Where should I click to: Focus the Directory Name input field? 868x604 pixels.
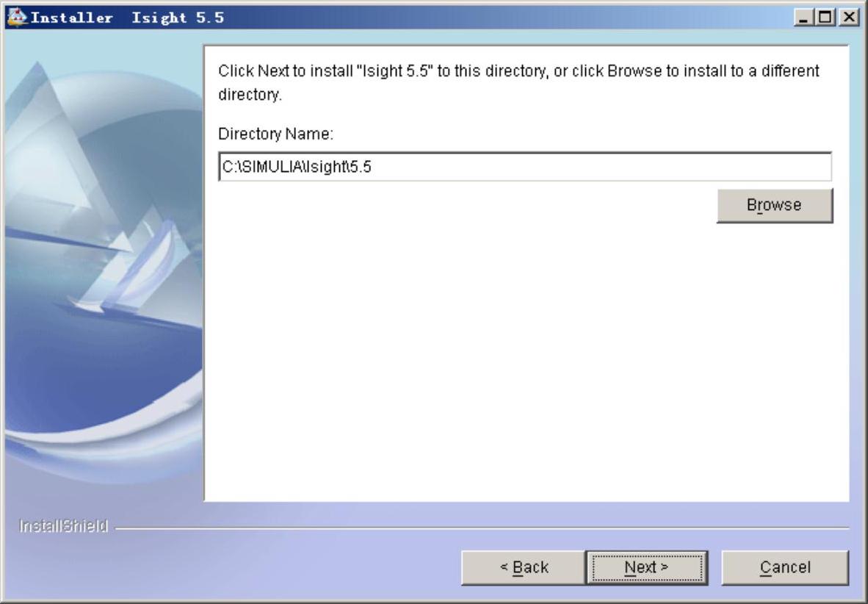[525, 166]
